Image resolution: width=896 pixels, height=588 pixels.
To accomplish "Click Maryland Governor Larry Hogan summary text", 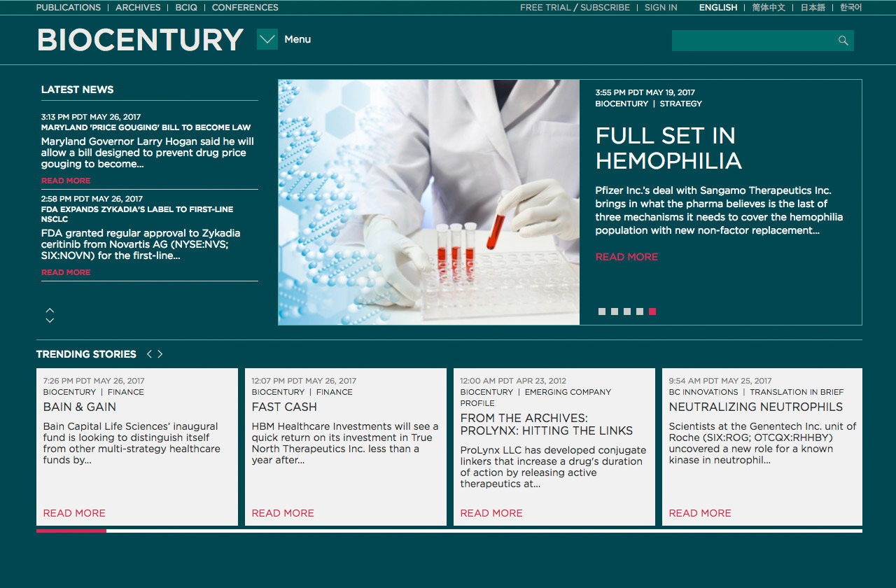I will [x=148, y=153].
